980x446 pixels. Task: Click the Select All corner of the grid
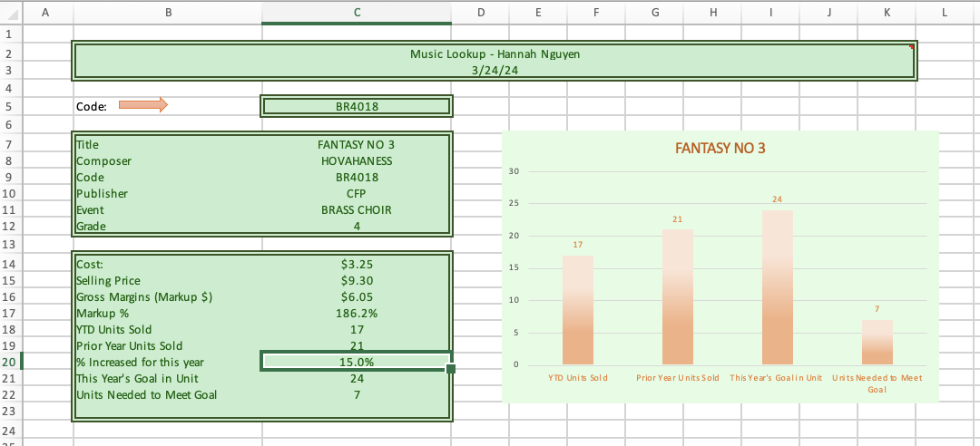pos(10,12)
